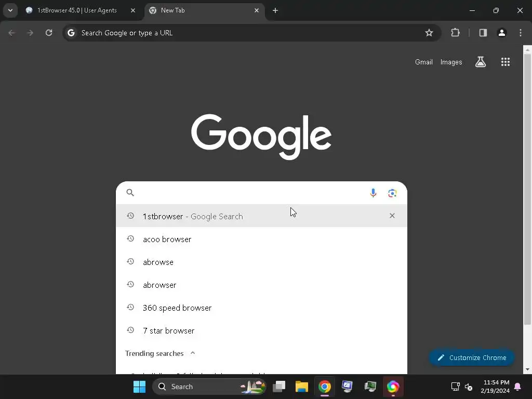Click the magnifier icon in the search box

tap(130, 193)
